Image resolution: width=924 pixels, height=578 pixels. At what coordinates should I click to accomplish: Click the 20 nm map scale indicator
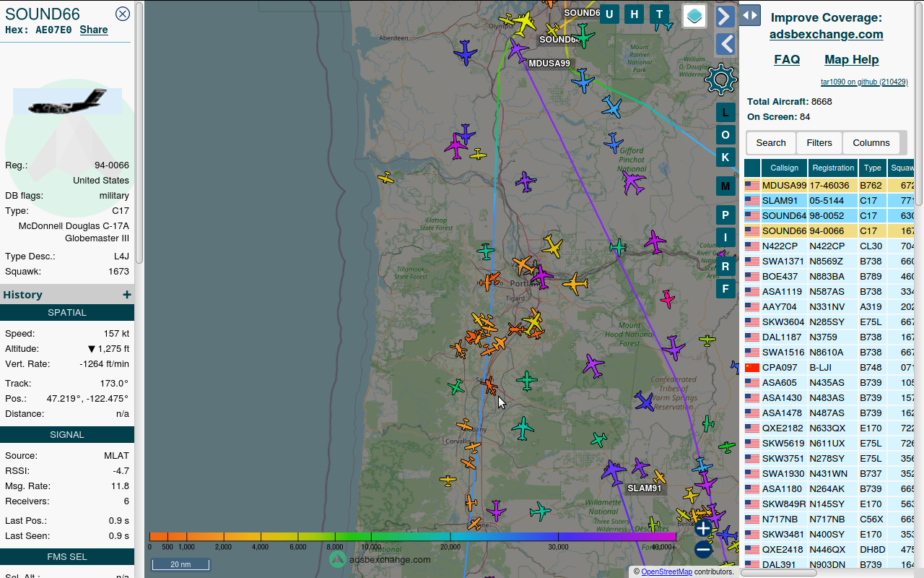(x=180, y=564)
